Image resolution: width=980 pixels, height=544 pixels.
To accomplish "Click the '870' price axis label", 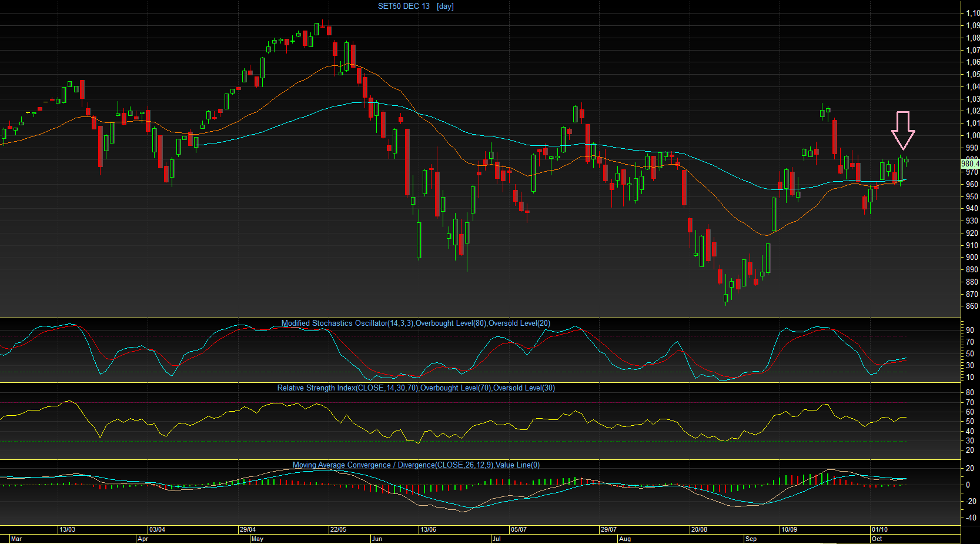I will [x=972, y=294].
